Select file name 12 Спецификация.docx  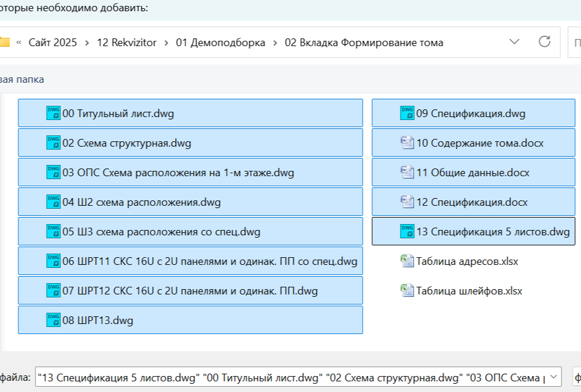(472, 202)
